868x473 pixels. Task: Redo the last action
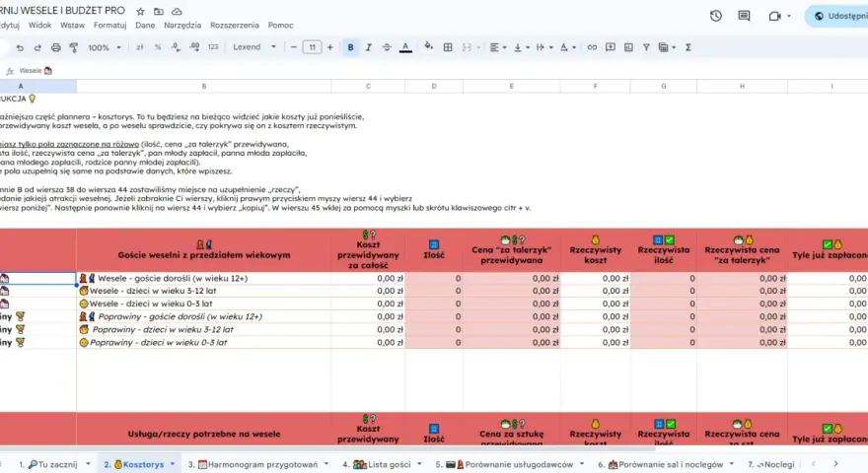(x=37, y=47)
